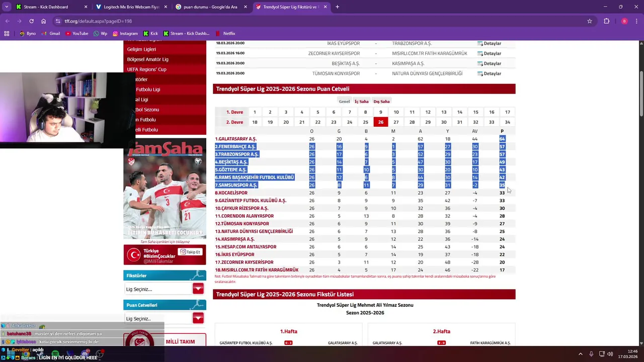Screen dimensions: 644x362
Task: Open the Milli Takım banner
Action: pyautogui.click(x=165, y=339)
